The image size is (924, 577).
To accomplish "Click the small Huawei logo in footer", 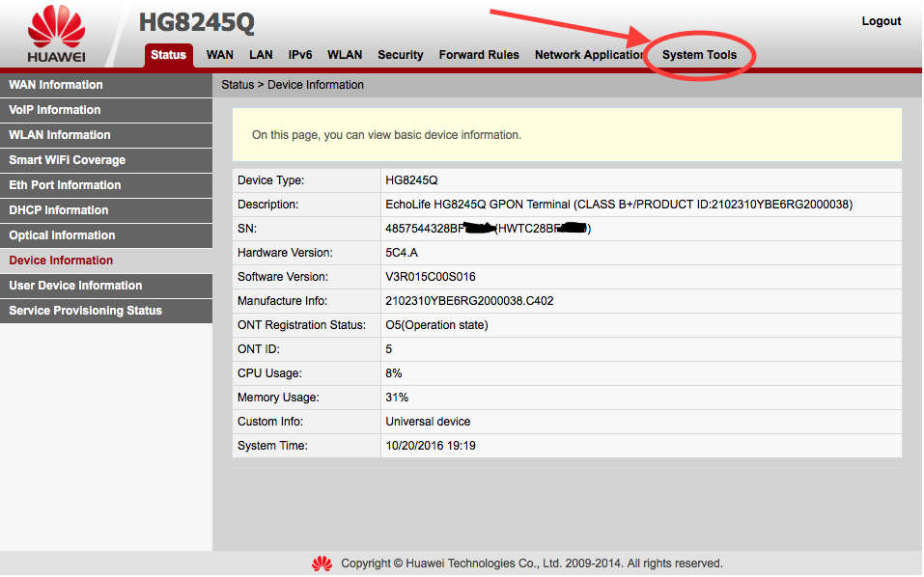I will pyautogui.click(x=322, y=563).
